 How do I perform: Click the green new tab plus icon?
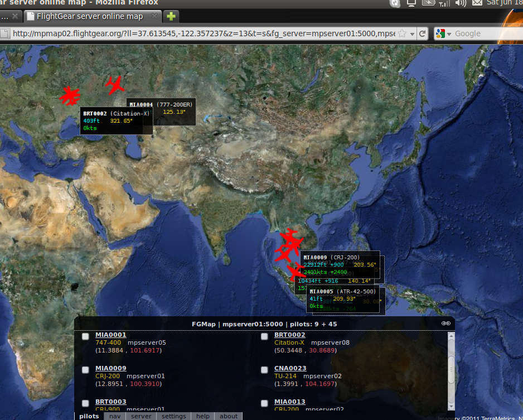coord(171,16)
